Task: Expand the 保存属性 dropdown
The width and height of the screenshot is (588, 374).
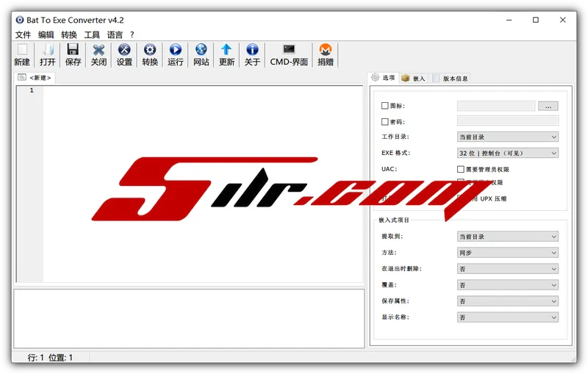Action: (x=508, y=301)
